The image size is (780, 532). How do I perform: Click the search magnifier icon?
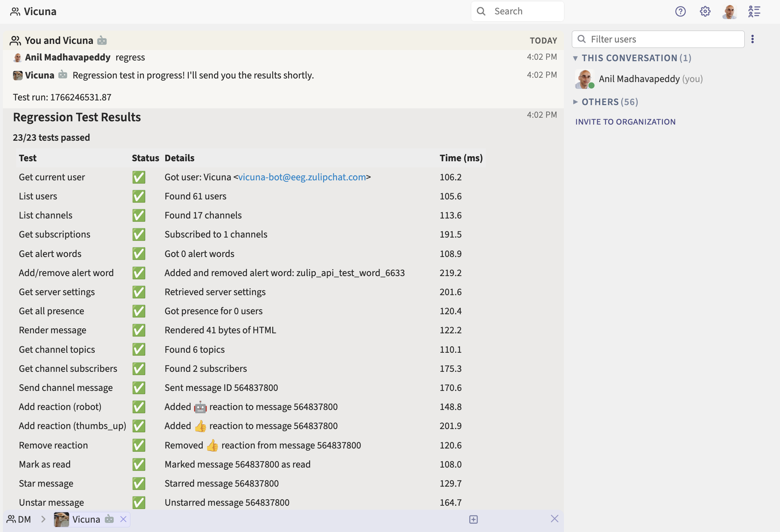coord(481,11)
